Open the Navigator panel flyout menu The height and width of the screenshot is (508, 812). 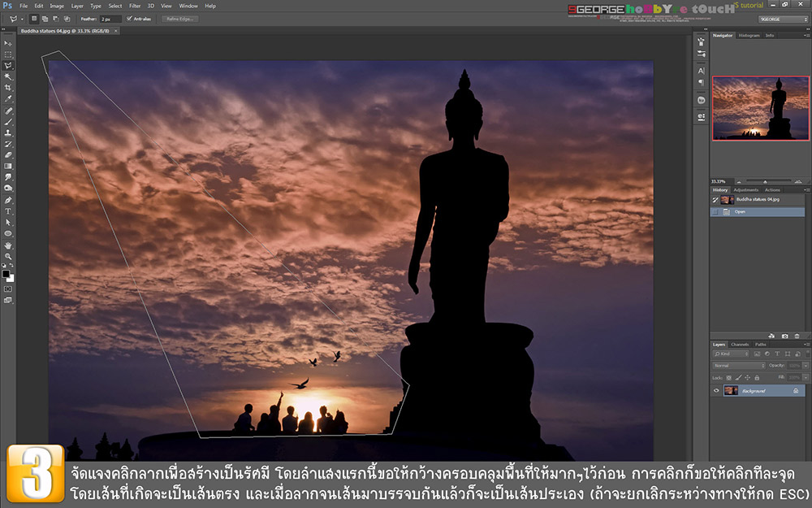pyautogui.click(x=806, y=35)
